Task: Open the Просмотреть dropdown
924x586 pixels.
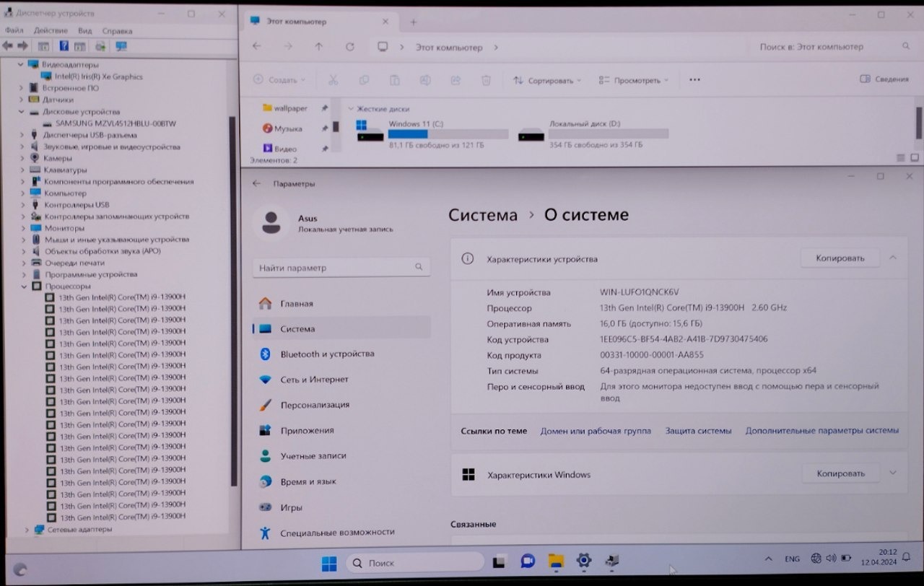Action: (x=634, y=80)
